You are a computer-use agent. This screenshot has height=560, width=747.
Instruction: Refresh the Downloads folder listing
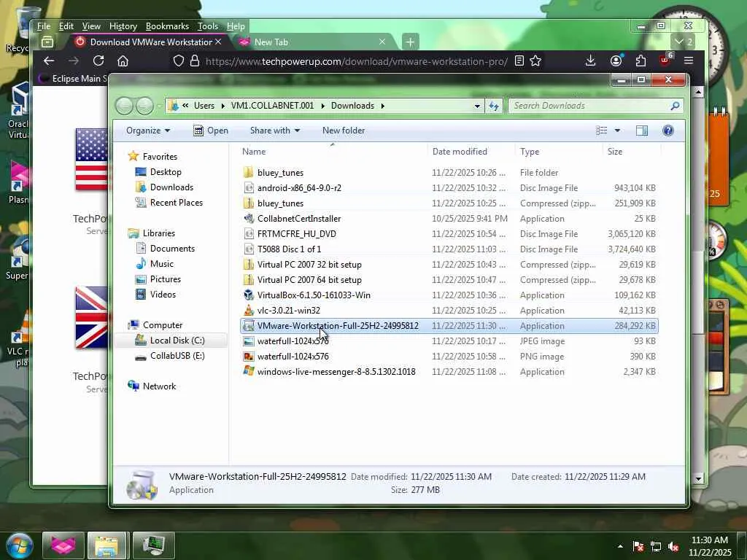pyautogui.click(x=494, y=106)
